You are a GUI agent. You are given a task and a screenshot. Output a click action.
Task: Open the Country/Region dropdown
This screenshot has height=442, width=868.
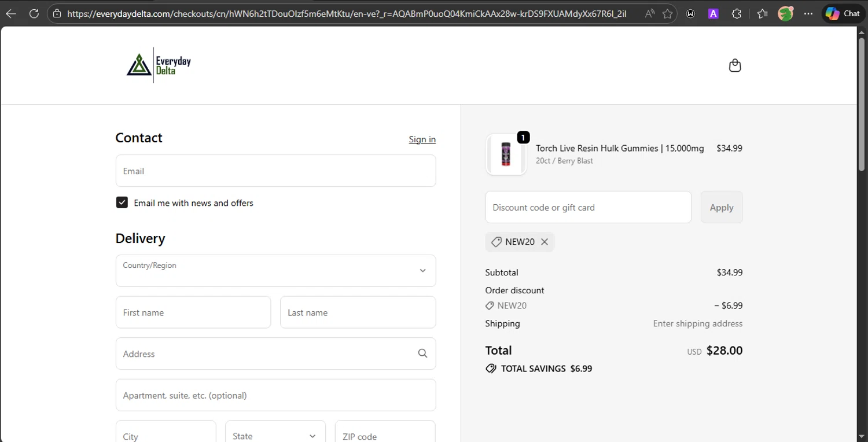point(275,271)
